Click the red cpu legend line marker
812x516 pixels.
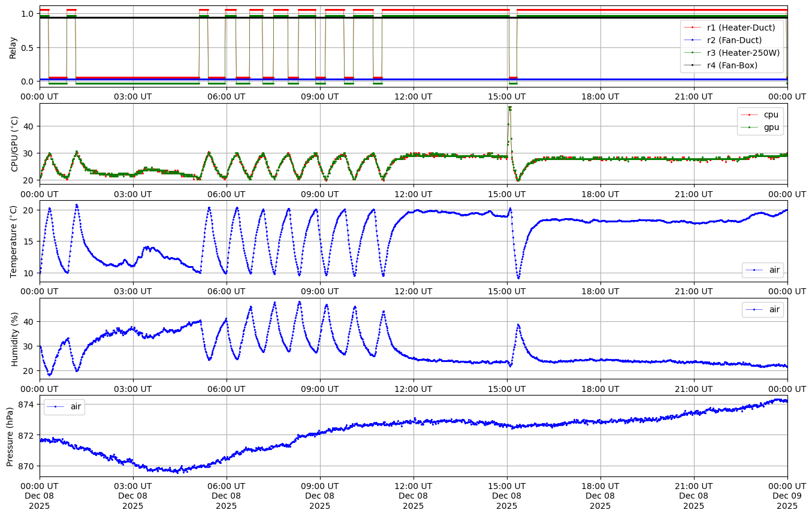coord(749,114)
